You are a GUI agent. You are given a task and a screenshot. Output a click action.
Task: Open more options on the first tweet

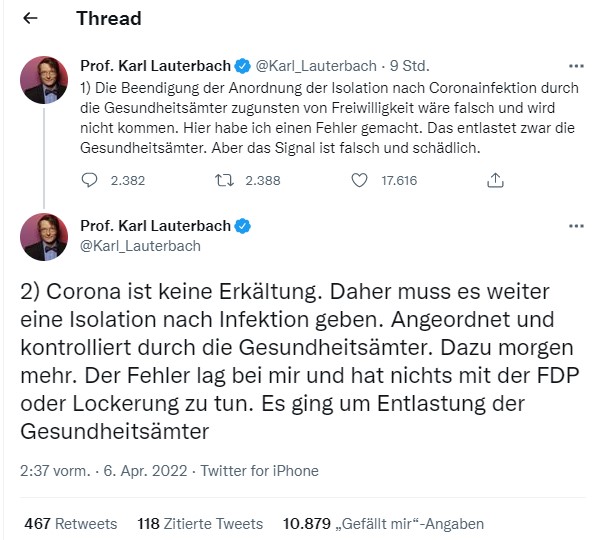coord(575,66)
